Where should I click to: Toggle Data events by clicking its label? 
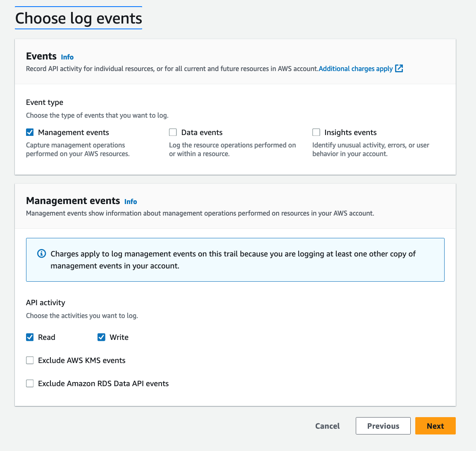point(201,132)
